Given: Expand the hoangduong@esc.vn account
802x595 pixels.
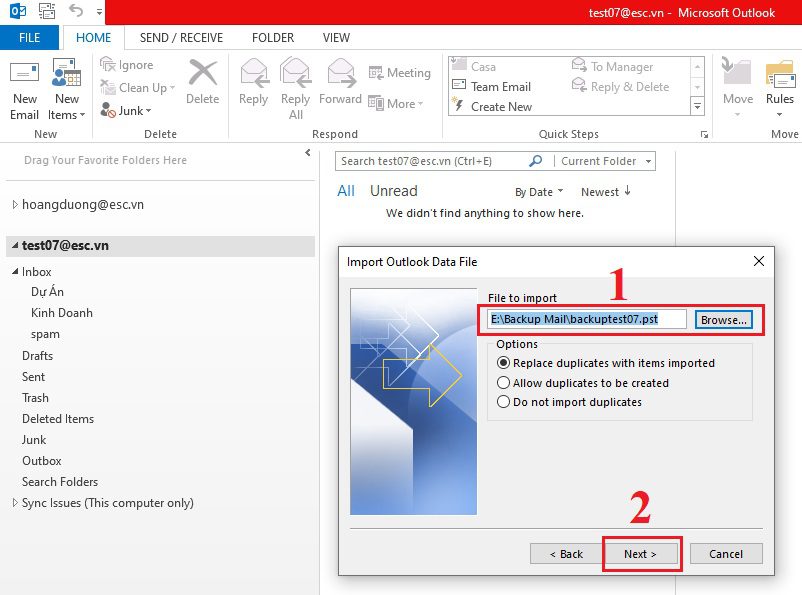Looking at the screenshot, I should 15,205.
